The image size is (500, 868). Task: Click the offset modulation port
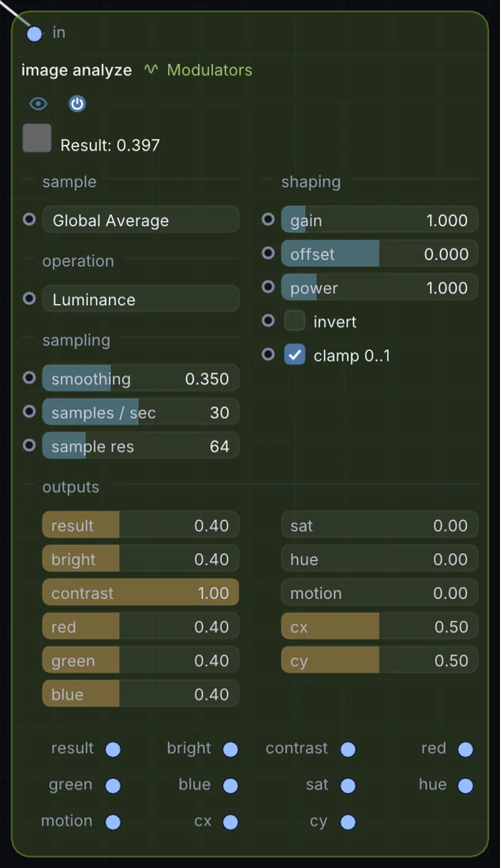pos(268,253)
